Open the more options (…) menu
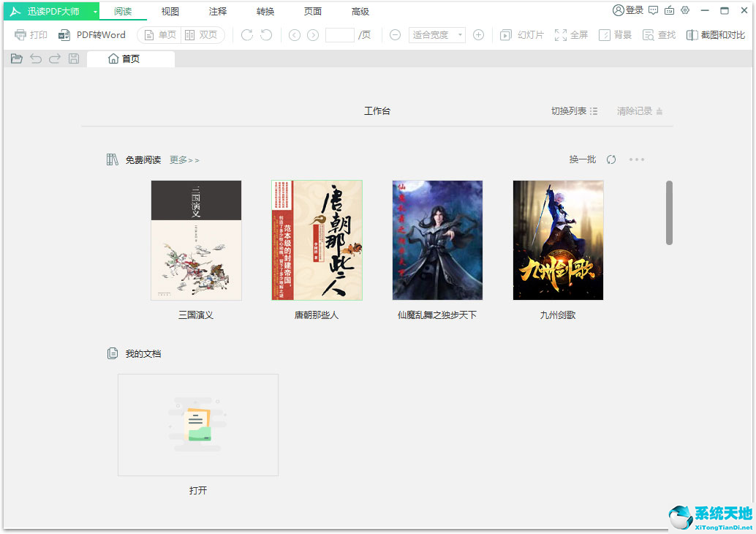 click(x=636, y=159)
